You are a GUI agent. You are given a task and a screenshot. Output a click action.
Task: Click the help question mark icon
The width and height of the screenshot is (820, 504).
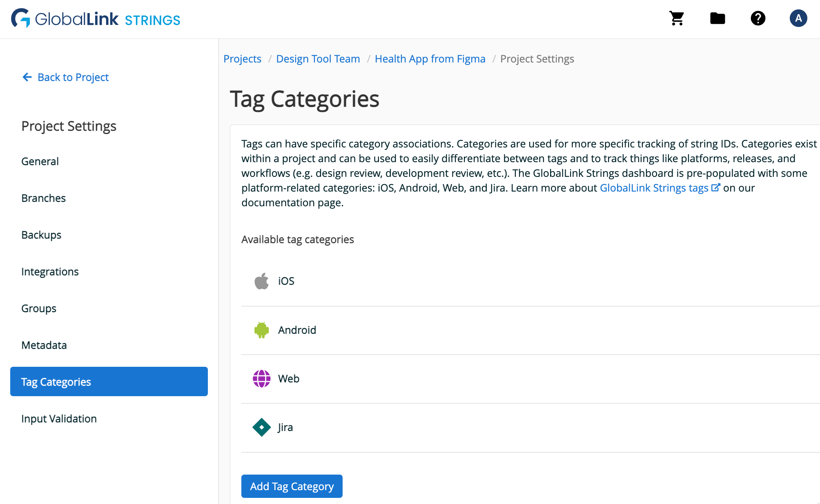pyautogui.click(x=758, y=18)
